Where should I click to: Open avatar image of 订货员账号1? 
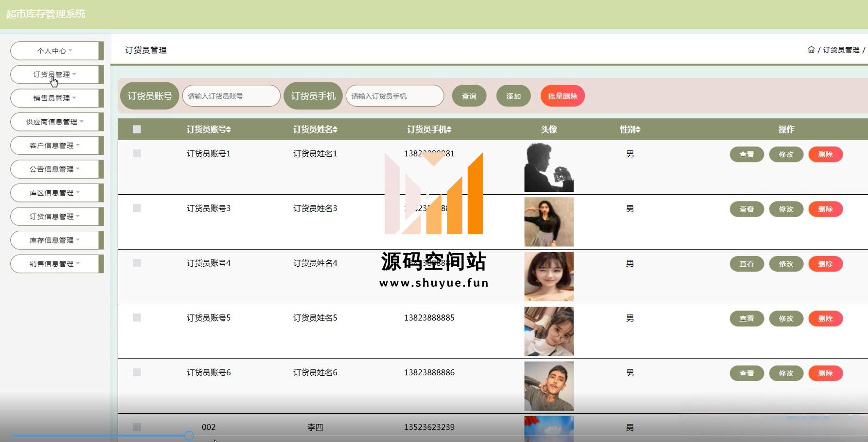[549, 167]
